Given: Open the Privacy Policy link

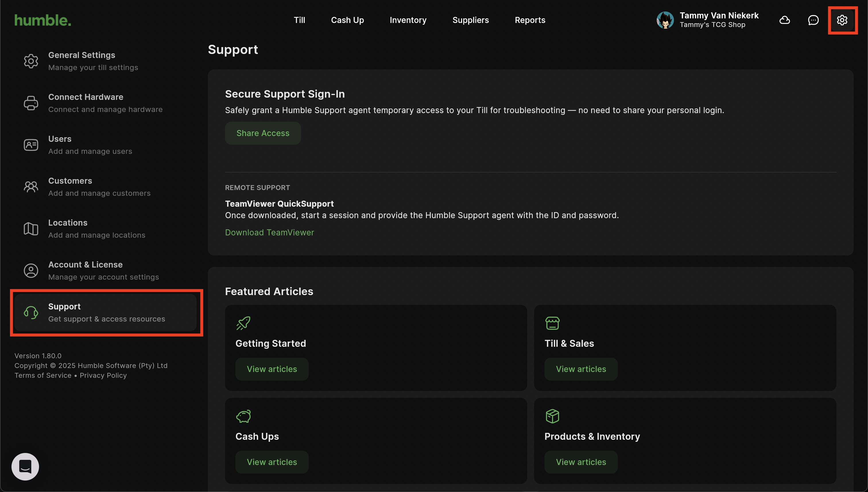Looking at the screenshot, I should click(103, 375).
